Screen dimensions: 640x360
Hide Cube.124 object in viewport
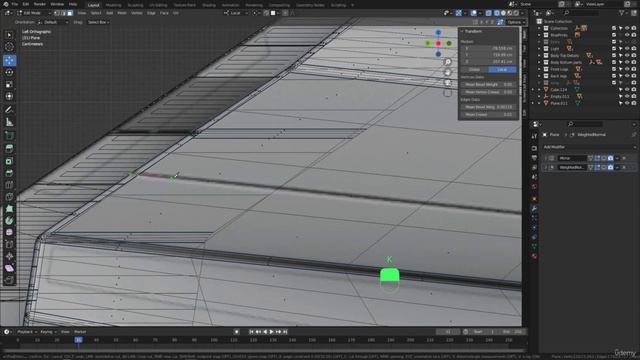[x=627, y=89]
